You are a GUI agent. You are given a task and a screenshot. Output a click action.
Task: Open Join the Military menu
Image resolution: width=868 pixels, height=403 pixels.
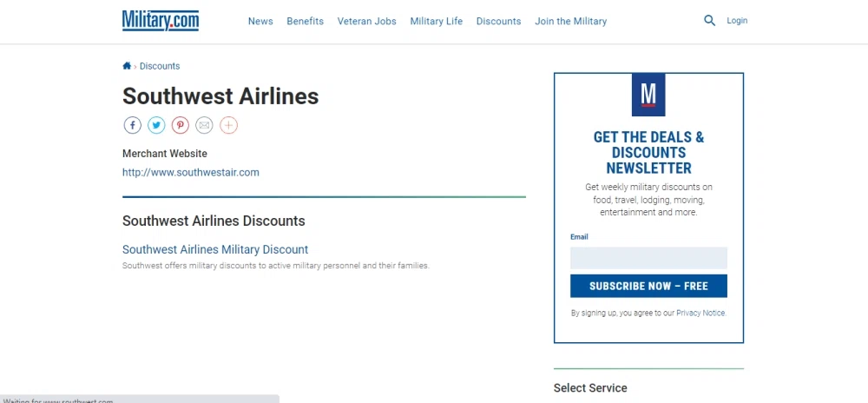click(570, 21)
